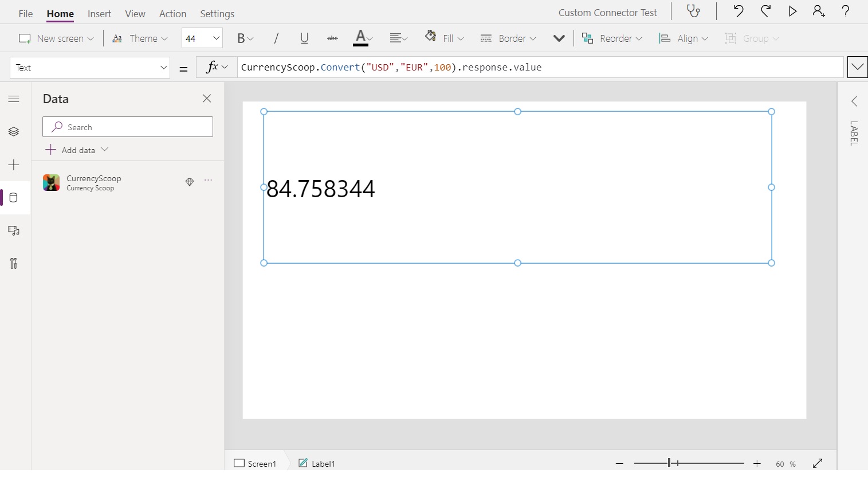868x477 pixels.
Task: Apply italic style to the text
Action: [276, 38]
